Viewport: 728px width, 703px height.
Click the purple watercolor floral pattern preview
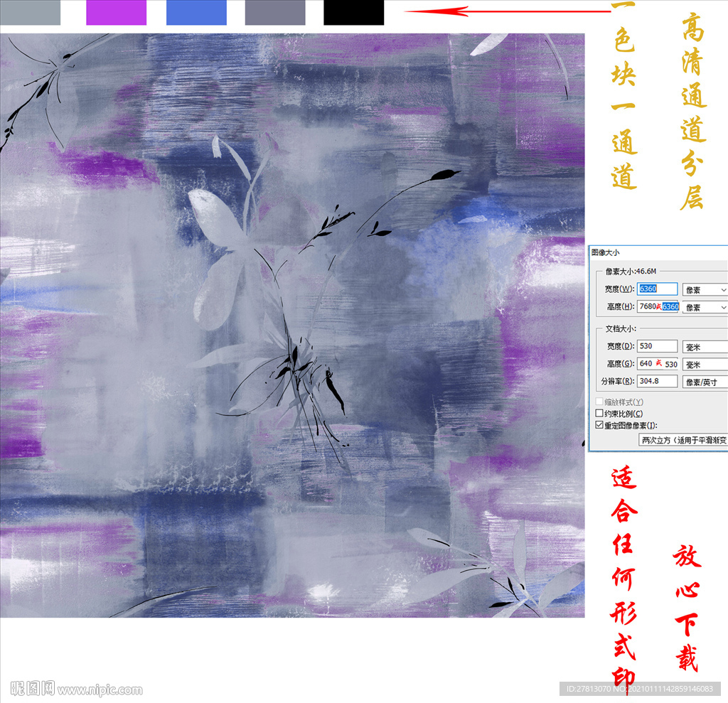point(292,325)
